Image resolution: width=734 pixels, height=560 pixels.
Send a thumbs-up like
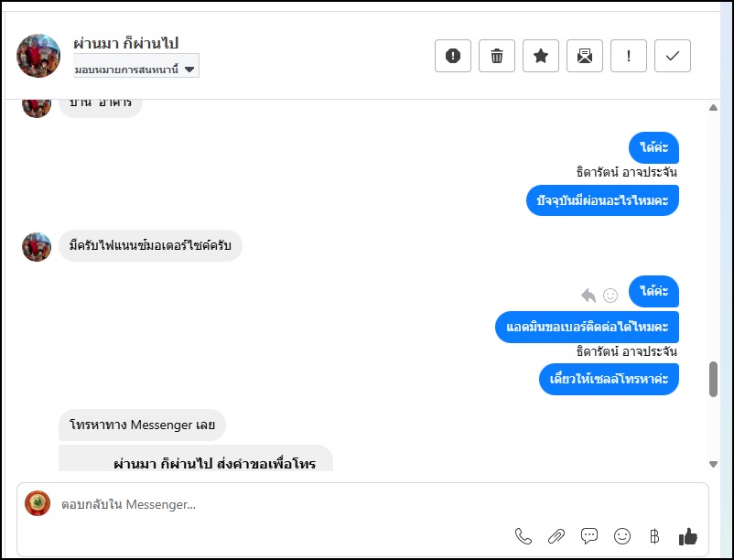688,537
